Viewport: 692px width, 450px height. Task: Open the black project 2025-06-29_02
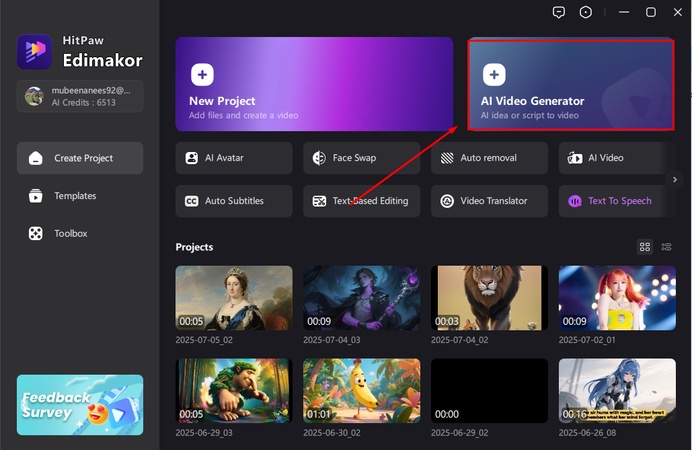tap(489, 391)
